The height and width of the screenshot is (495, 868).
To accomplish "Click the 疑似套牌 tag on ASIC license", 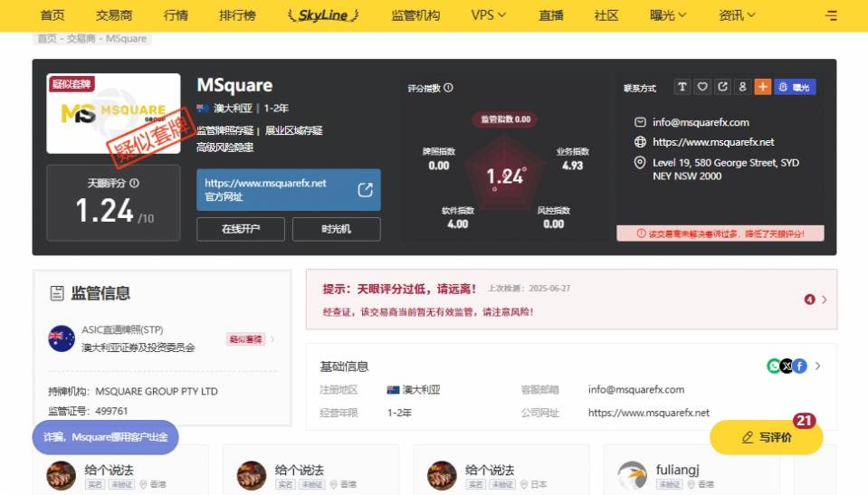I will point(246,338).
